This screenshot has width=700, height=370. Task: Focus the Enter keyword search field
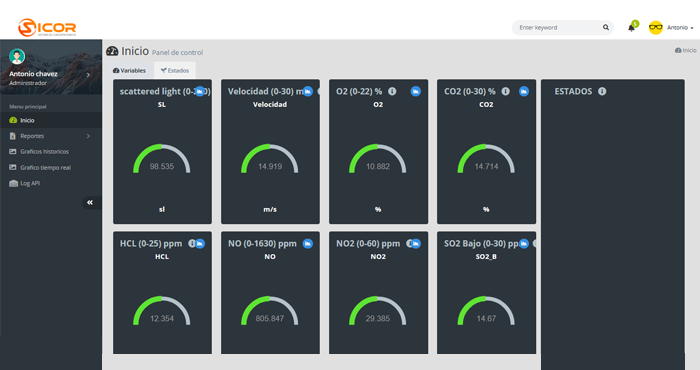558,28
